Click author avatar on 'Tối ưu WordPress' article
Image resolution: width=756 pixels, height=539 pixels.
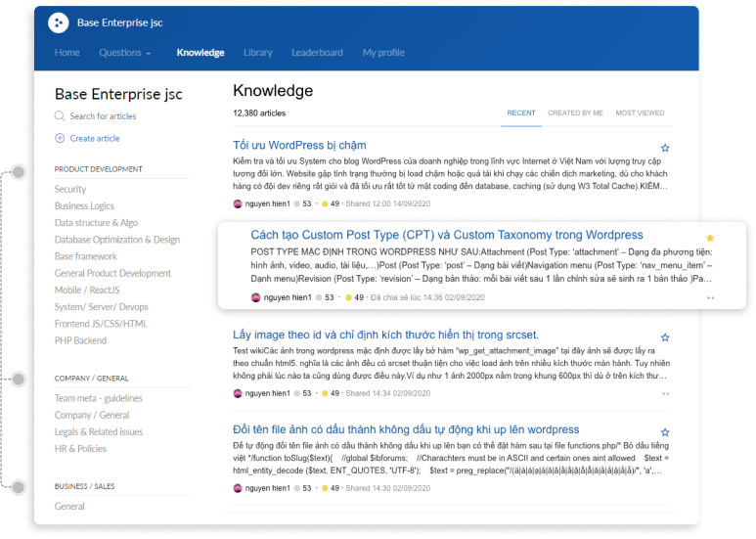point(238,203)
